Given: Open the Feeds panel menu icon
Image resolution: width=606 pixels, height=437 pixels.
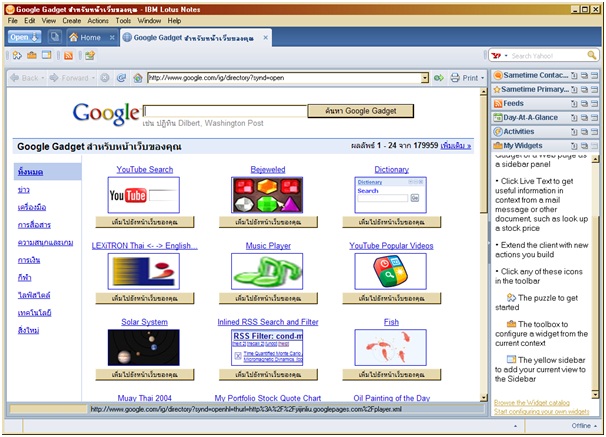Looking at the screenshot, I should (x=574, y=104).
